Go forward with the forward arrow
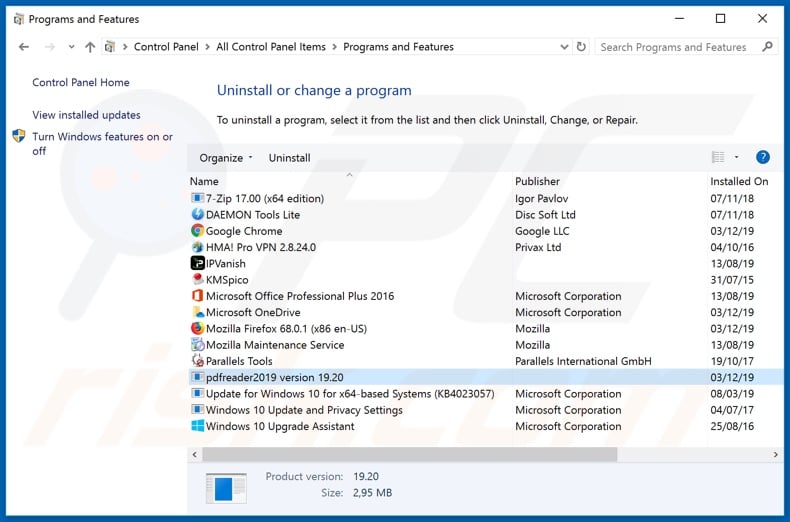The image size is (790, 522). click(x=49, y=47)
